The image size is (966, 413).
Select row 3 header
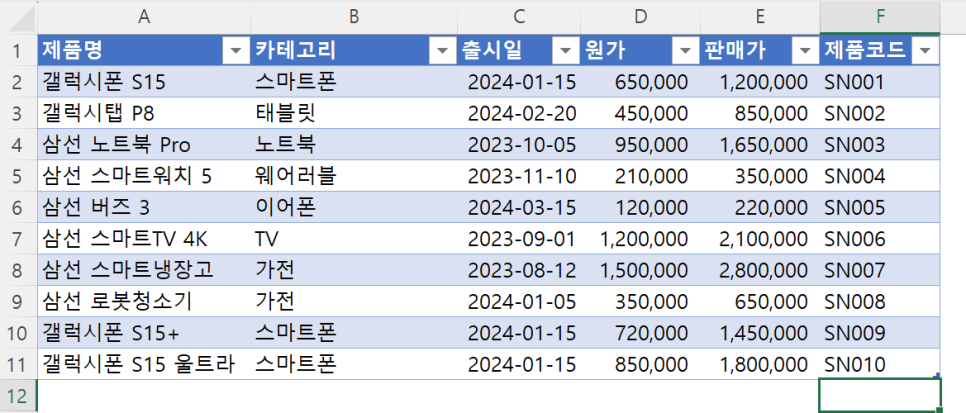tap(18, 113)
